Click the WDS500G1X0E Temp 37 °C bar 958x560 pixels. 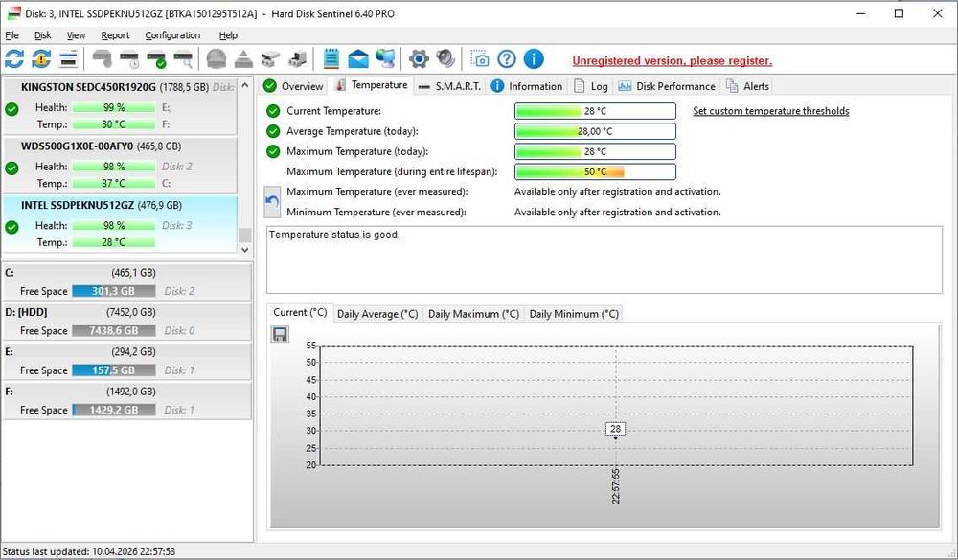coord(114,183)
